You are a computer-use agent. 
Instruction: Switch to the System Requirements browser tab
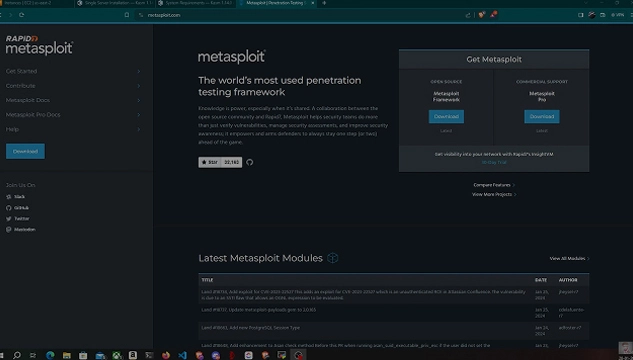(x=195, y=3)
